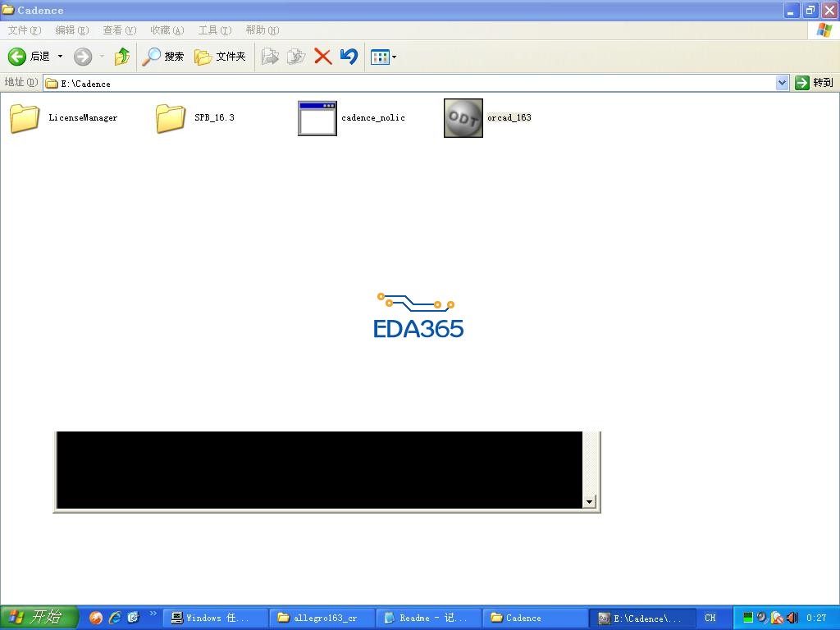
Task: Restore down the Cadence window
Action: pos(810,10)
